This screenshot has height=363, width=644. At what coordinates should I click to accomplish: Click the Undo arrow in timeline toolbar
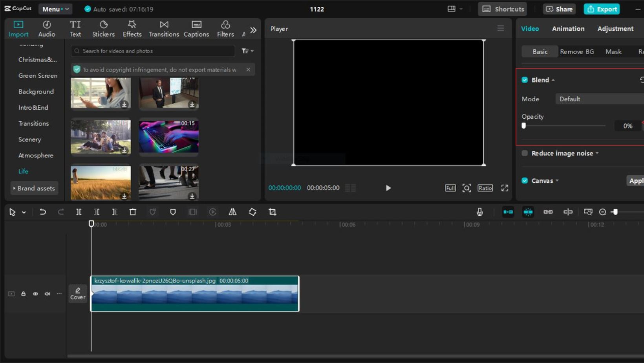click(x=42, y=212)
